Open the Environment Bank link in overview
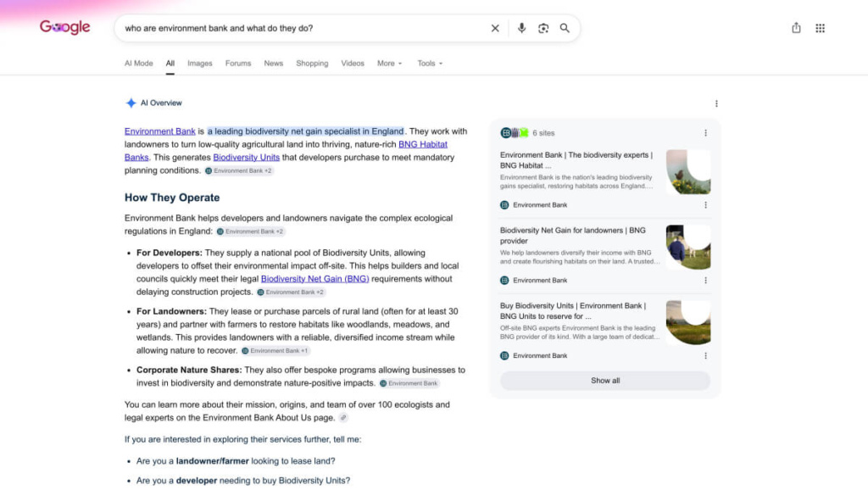Screen dimensions: 868x496 (x=160, y=131)
